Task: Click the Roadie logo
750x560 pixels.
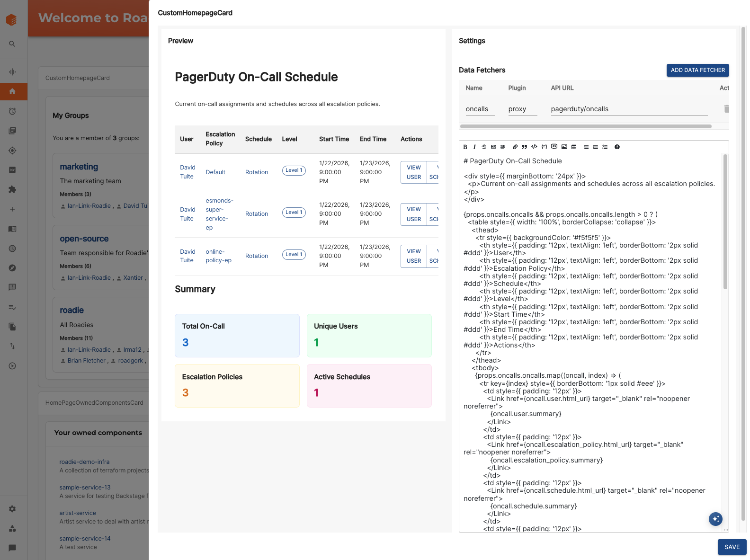Action: (x=12, y=19)
